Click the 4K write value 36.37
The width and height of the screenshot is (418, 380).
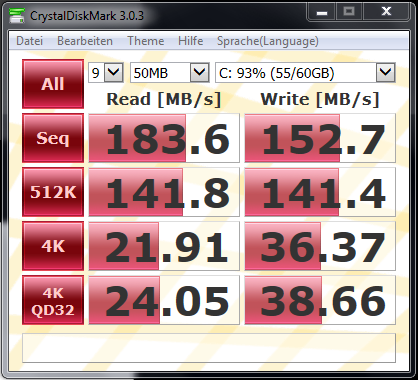320,246
